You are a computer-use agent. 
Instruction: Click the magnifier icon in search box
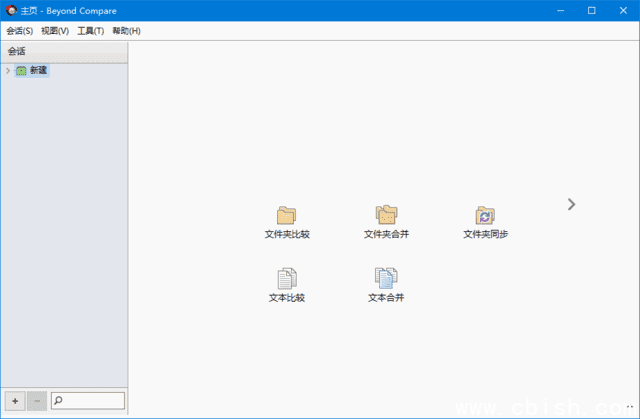(59, 401)
